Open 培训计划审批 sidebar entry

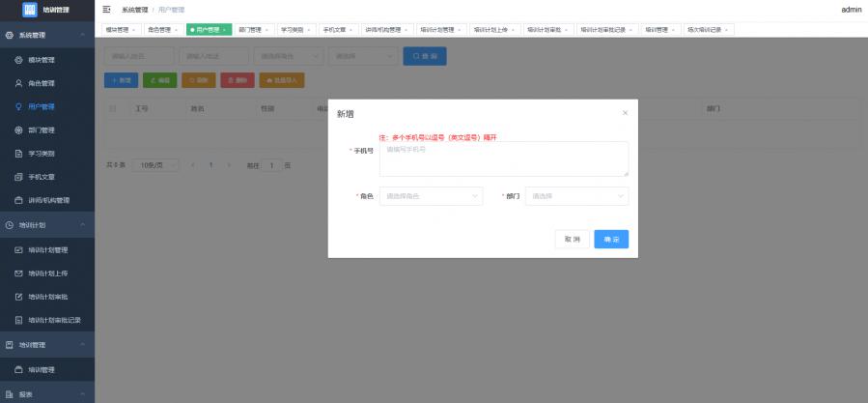(47, 297)
